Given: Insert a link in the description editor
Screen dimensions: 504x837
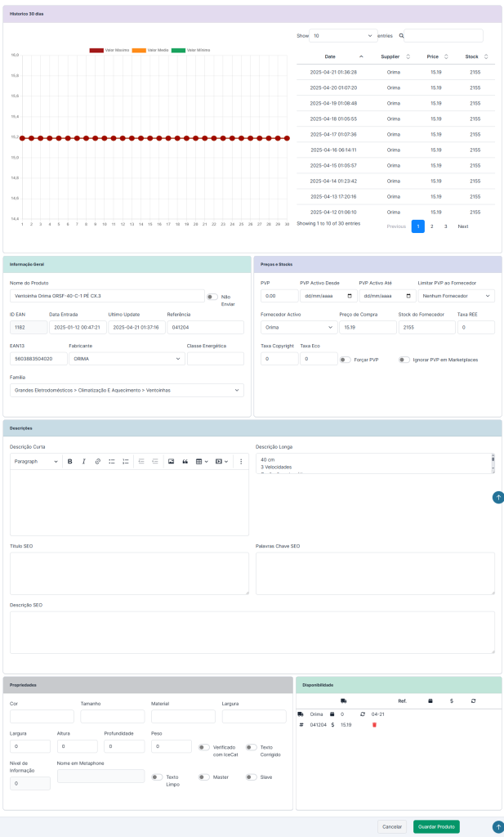Looking at the screenshot, I should 97,462.
